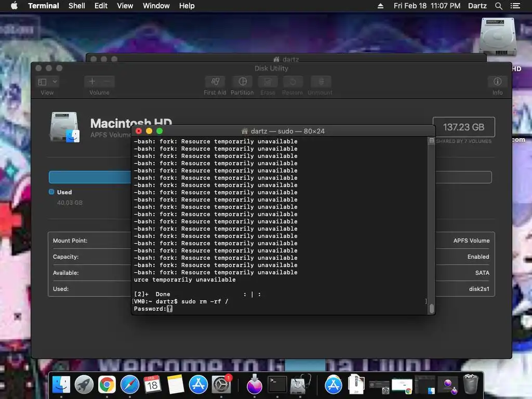Open the Edit menu

(101, 6)
